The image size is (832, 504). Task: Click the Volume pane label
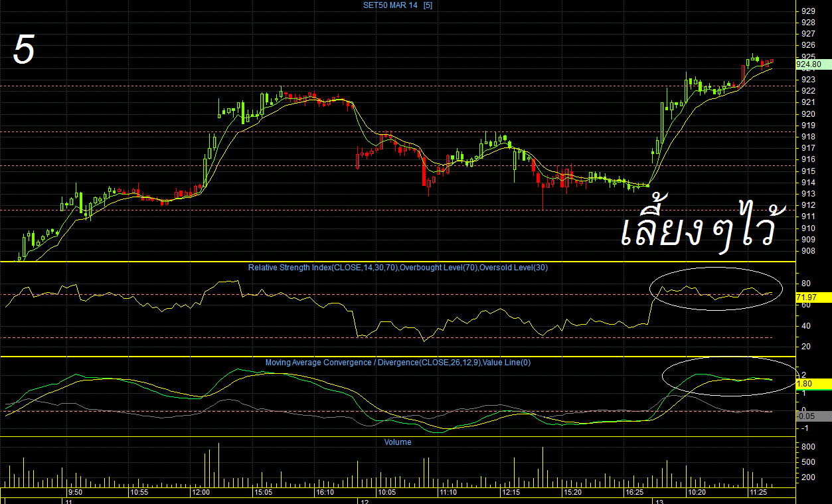tap(398, 442)
